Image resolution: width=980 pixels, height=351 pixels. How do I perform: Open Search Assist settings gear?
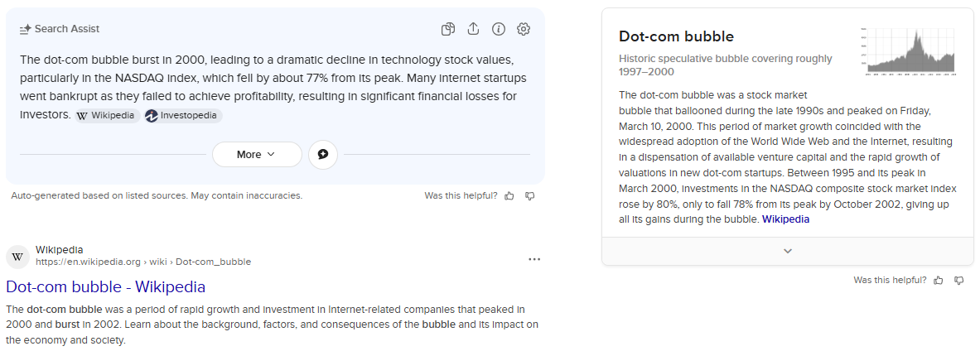(524, 29)
